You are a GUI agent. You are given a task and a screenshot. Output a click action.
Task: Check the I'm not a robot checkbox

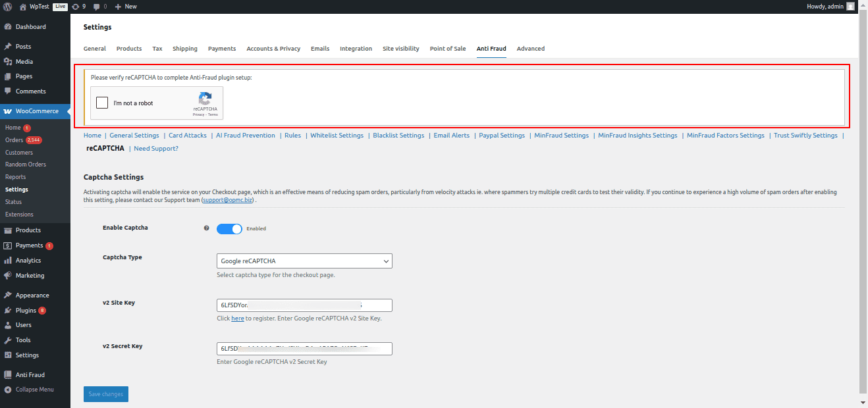[x=102, y=103]
